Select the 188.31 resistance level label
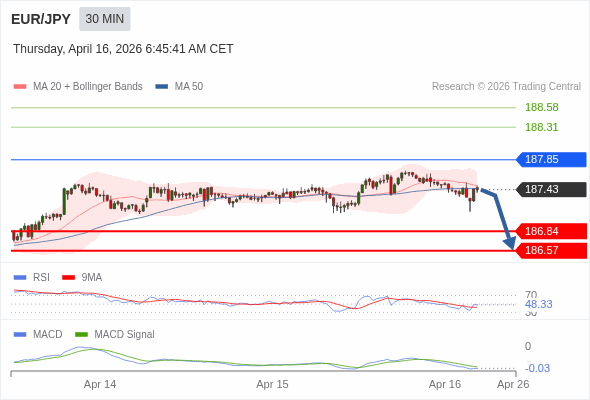 coord(541,127)
